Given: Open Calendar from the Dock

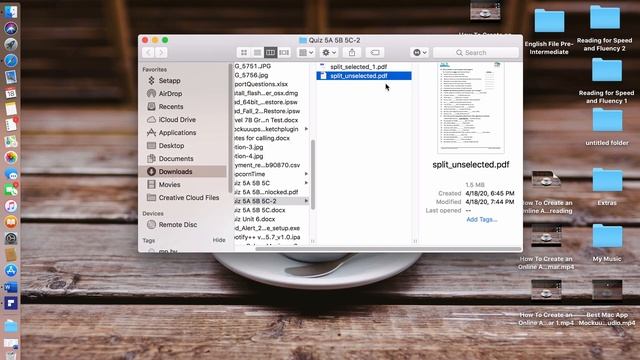Looking at the screenshot, I should point(11,93).
